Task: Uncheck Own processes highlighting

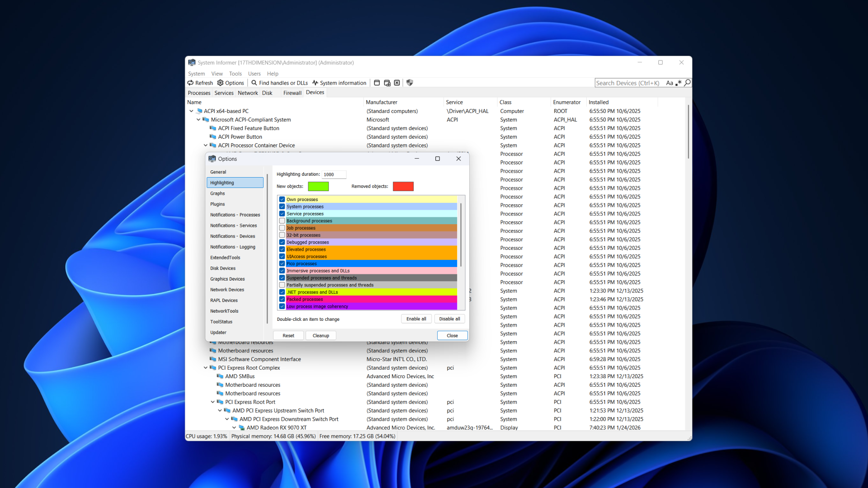Action: 282,199
